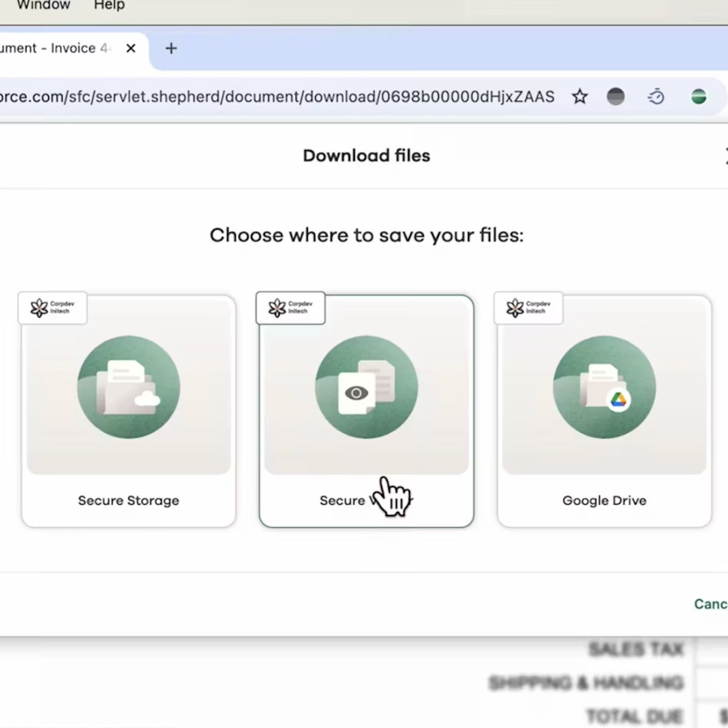
Task: Open the Window menu in the menu bar
Action: [x=43, y=5]
